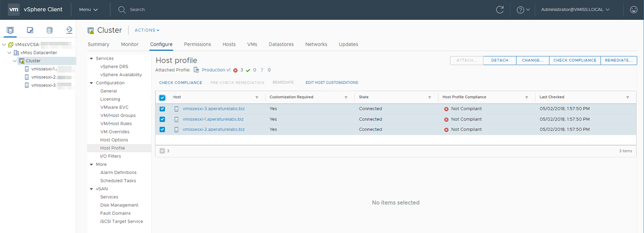Screen dimensions: 644x233
Task: Click EDIT HOST CUSTOMIZATIONS link
Action: coord(332,83)
